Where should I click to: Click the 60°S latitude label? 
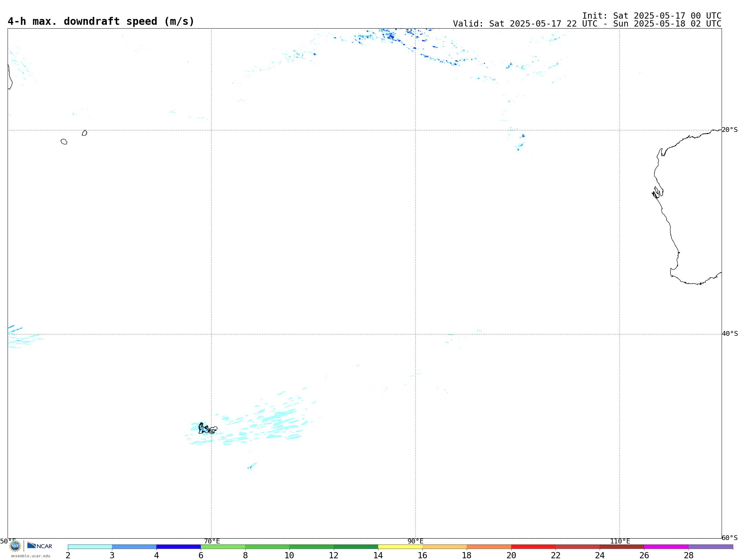click(x=730, y=538)
